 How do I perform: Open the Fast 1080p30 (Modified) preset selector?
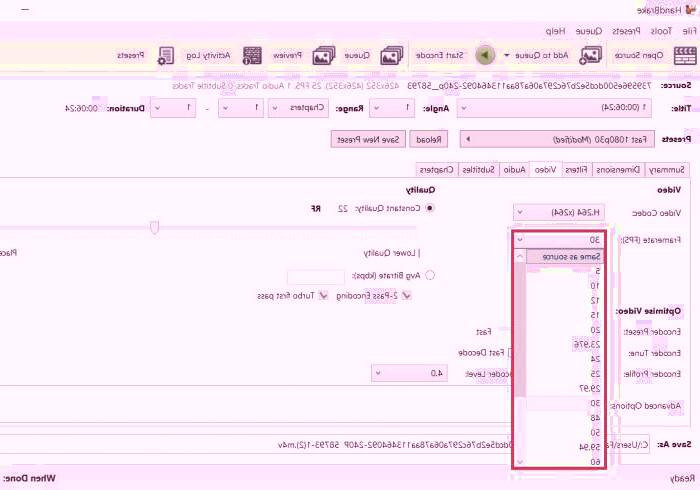pos(557,140)
